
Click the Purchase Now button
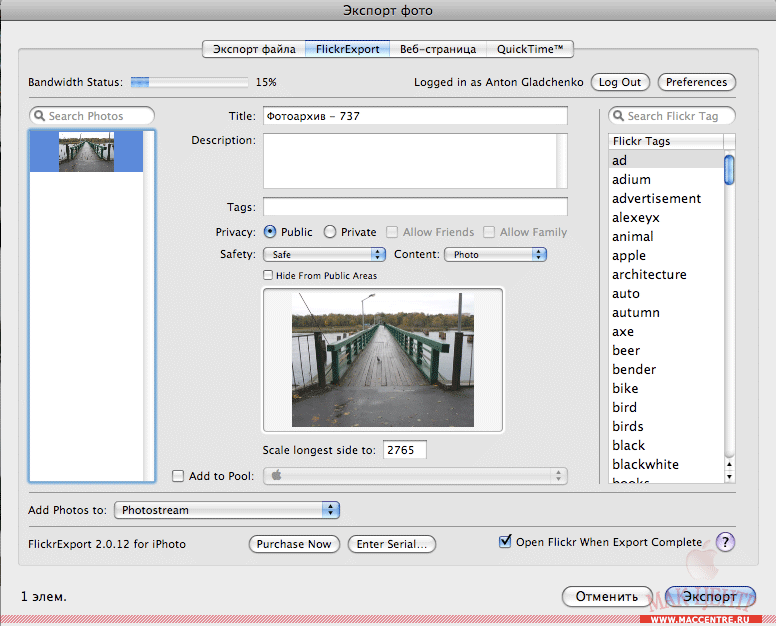(294, 544)
